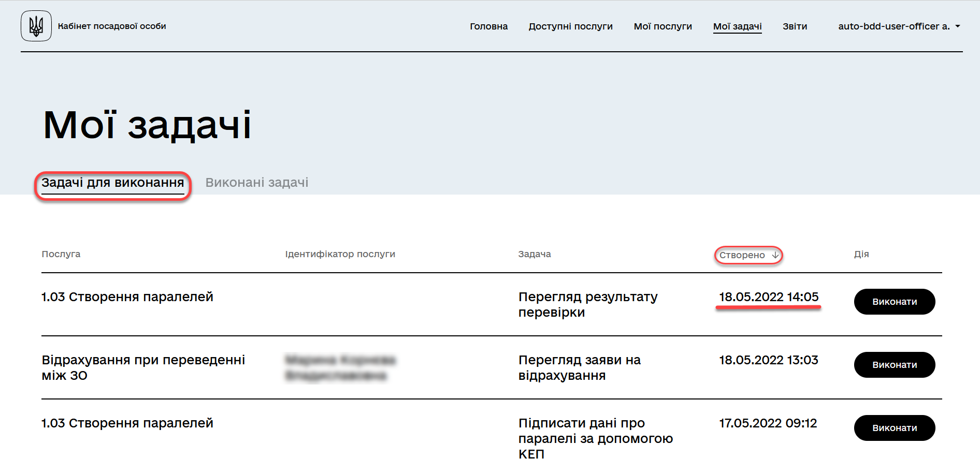Screen dimensions: 980x459
Task: Switch to Виконані задачі tab
Action: pos(257,183)
